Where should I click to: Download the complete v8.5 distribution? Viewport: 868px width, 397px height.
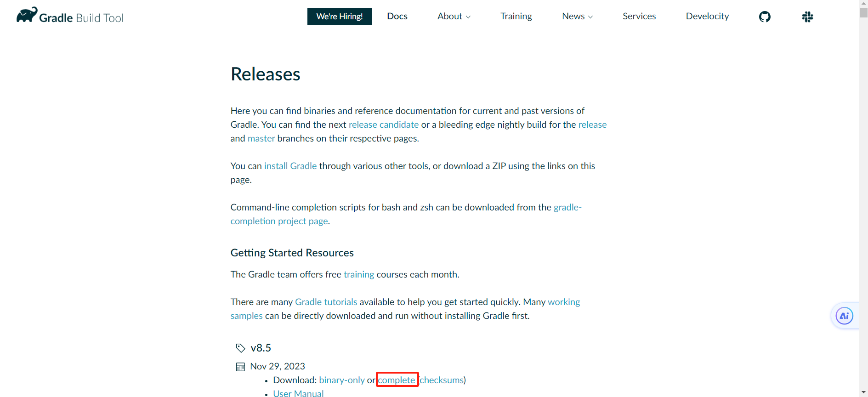[x=397, y=380]
